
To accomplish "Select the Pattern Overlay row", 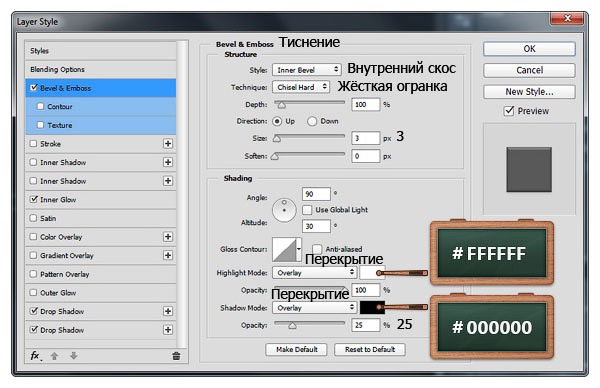I will coord(101,274).
